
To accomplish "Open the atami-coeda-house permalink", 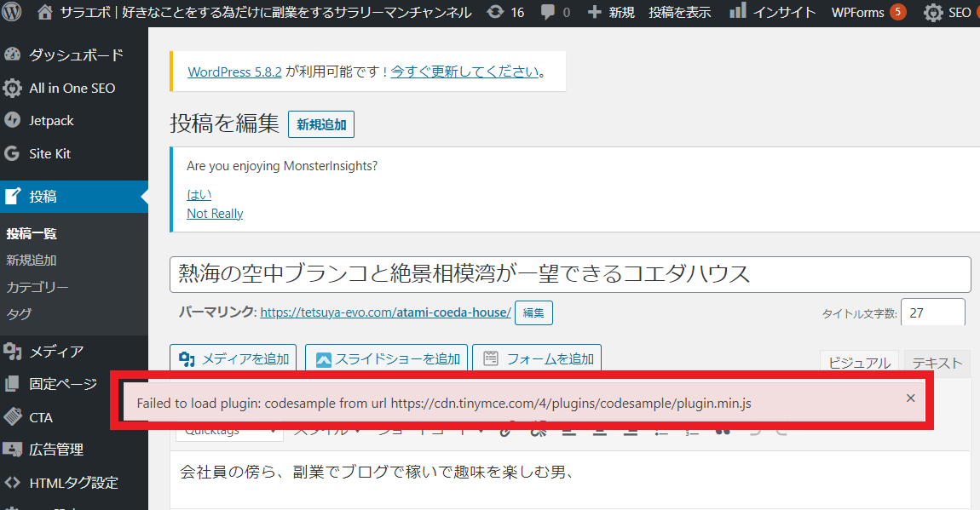I will pos(386,312).
